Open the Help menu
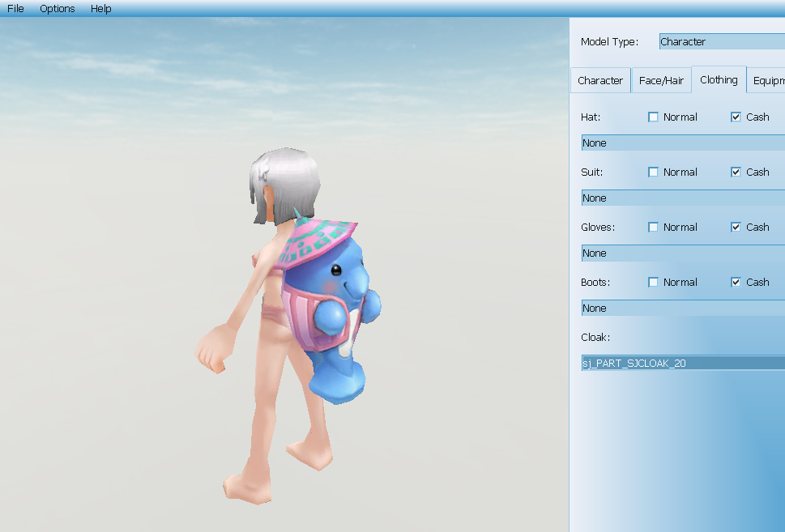Viewport: 785px width, 532px height. [x=101, y=9]
